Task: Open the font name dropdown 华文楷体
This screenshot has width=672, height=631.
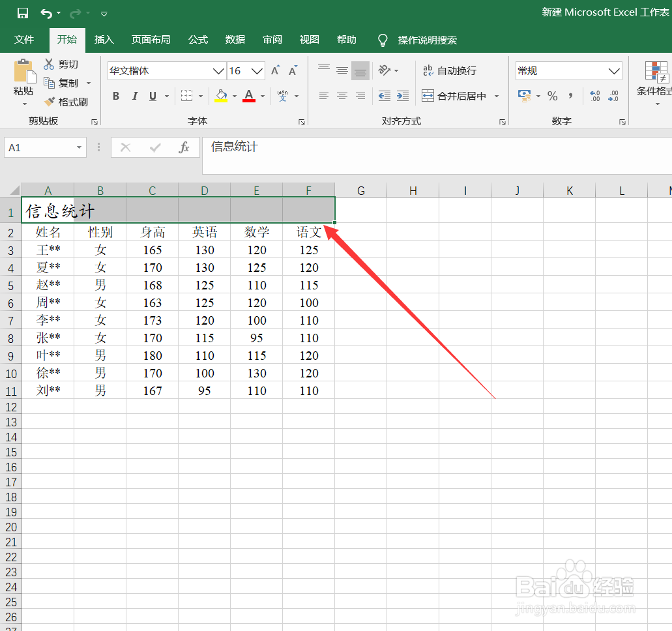Action: [218, 71]
